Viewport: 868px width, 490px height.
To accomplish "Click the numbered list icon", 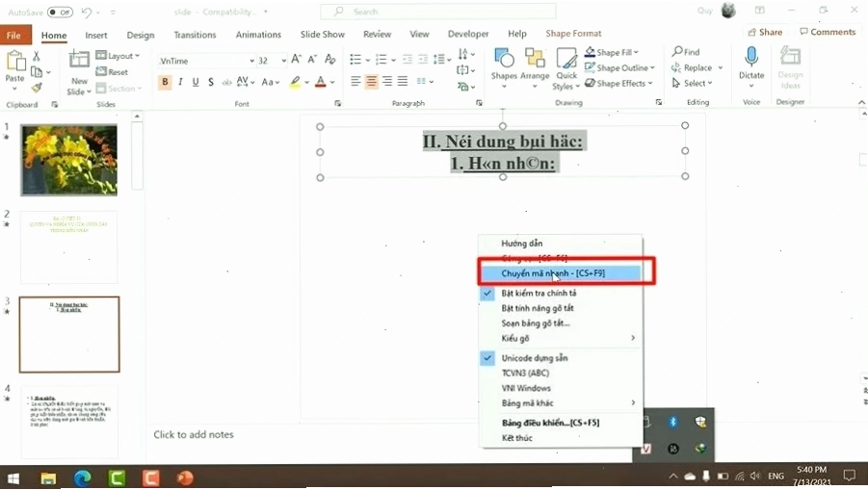I will [x=381, y=59].
